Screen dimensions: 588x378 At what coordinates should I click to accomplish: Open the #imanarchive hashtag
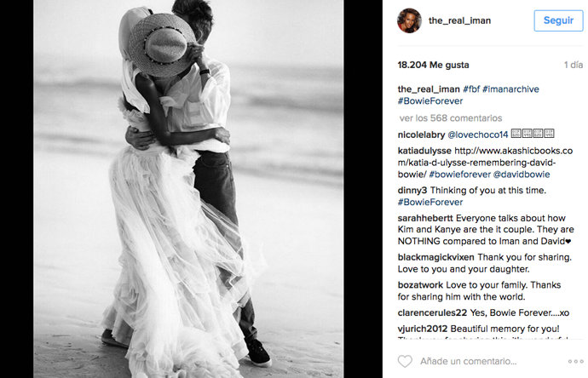click(510, 89)
